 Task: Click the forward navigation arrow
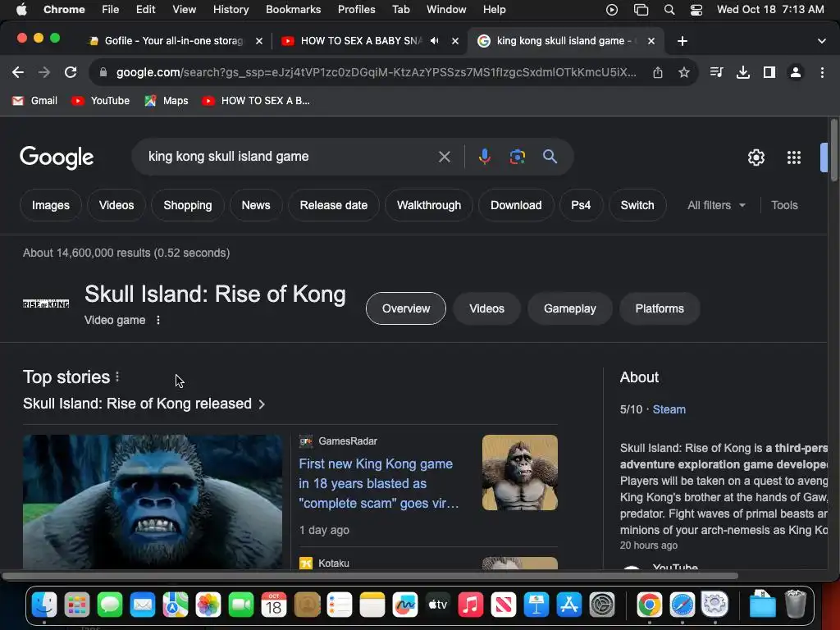(44, 72)
